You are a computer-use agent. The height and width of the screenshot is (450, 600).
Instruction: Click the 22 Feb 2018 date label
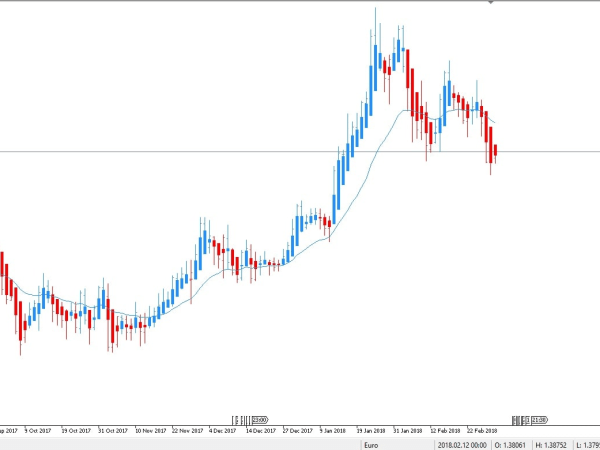tap(484, 431)
